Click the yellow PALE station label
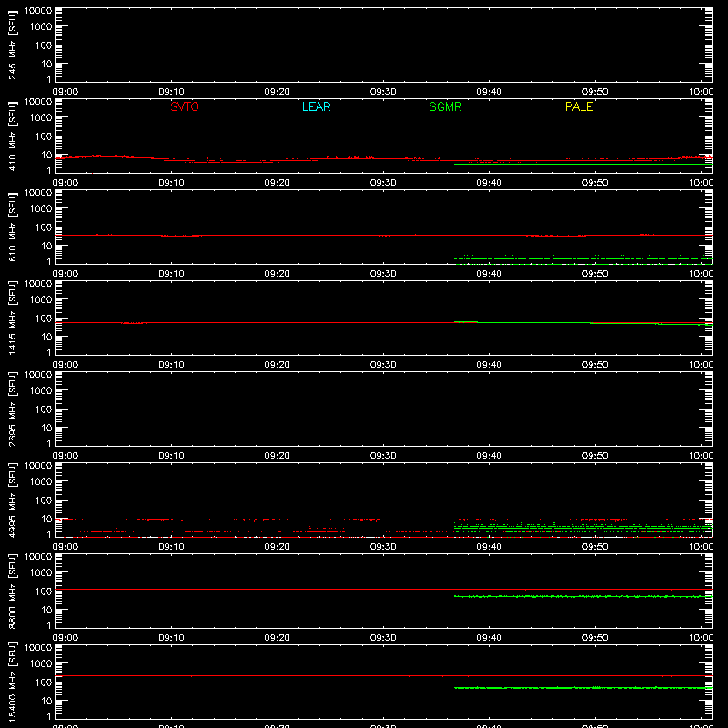The height and width of the screenshot is (728, 728). coord(579,106)
